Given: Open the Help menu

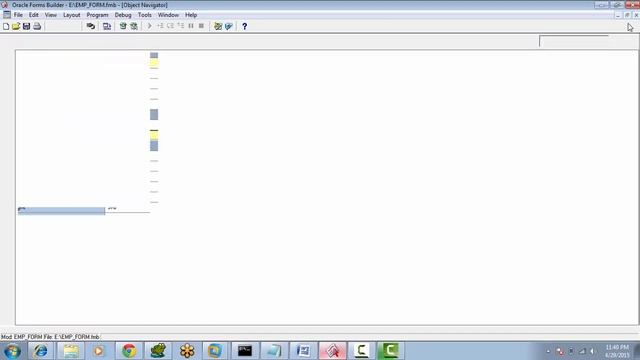Looking at the screenshot, I should (191, 15).
